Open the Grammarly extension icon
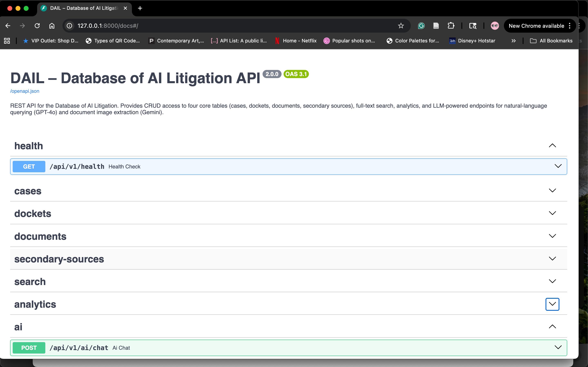This screenshot has width=588, height=367. [x=421, y=26]
